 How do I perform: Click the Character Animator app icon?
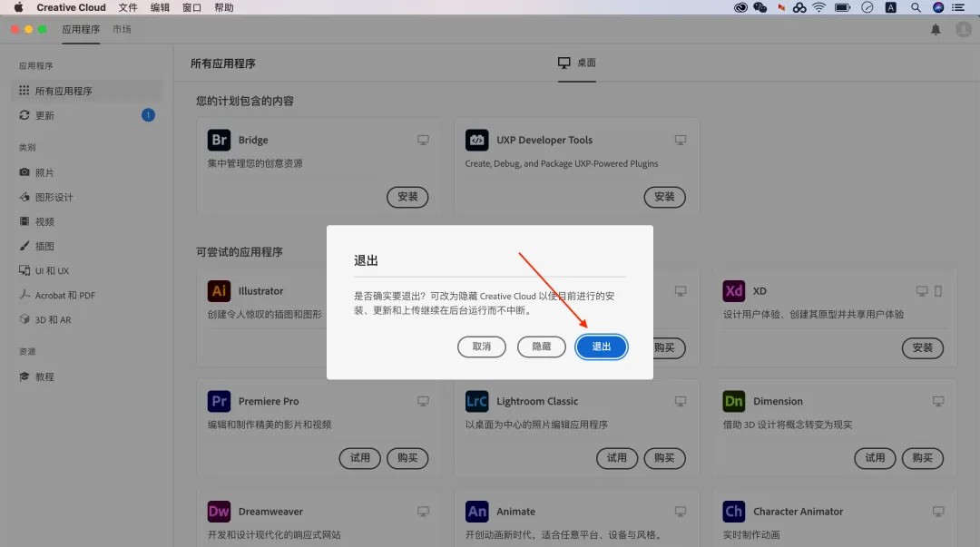[734, 512]
